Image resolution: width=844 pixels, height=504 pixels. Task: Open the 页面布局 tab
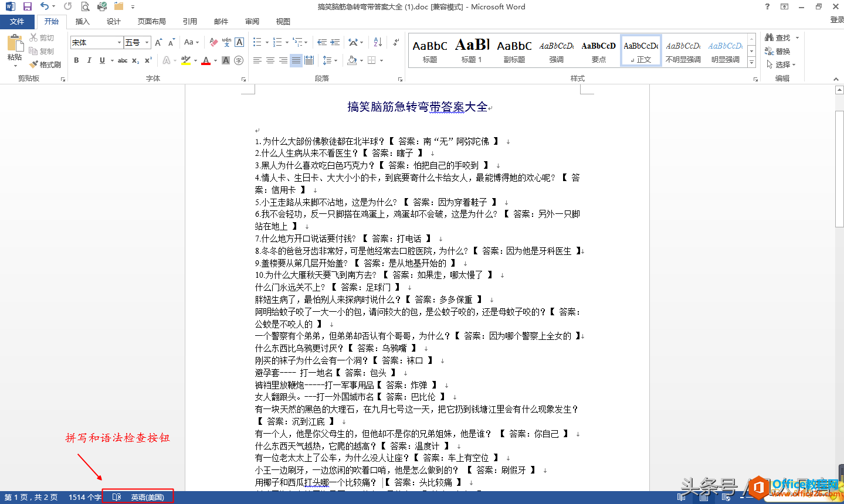(152, 22)
